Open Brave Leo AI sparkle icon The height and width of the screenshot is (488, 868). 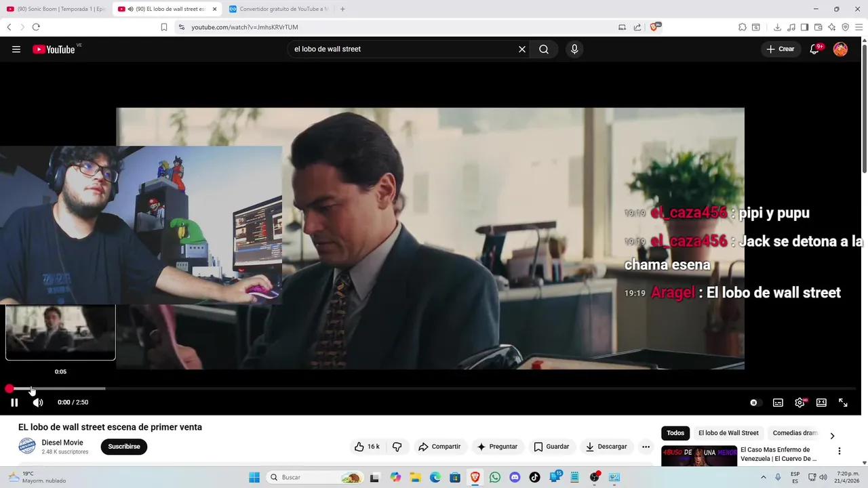click(832, 27)
